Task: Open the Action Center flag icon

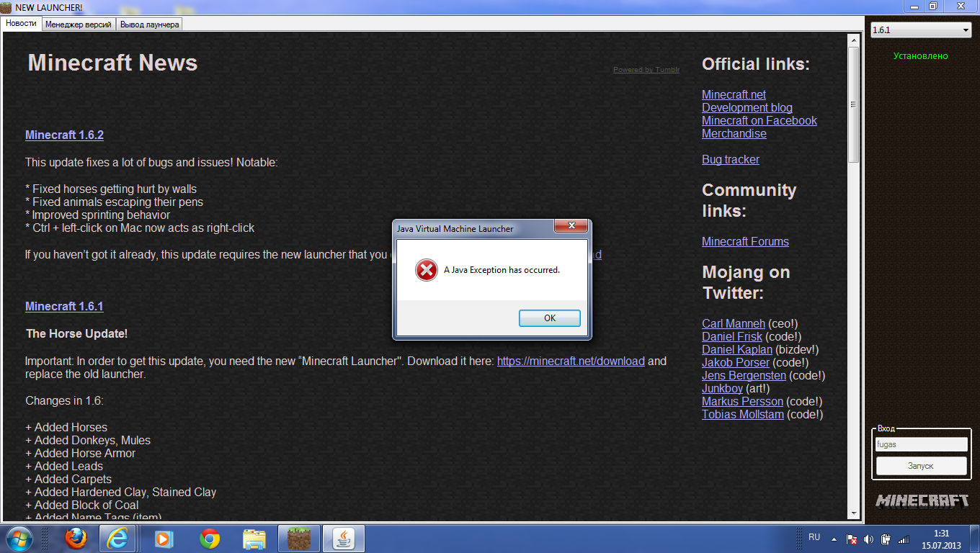Action: pos(851,539)
